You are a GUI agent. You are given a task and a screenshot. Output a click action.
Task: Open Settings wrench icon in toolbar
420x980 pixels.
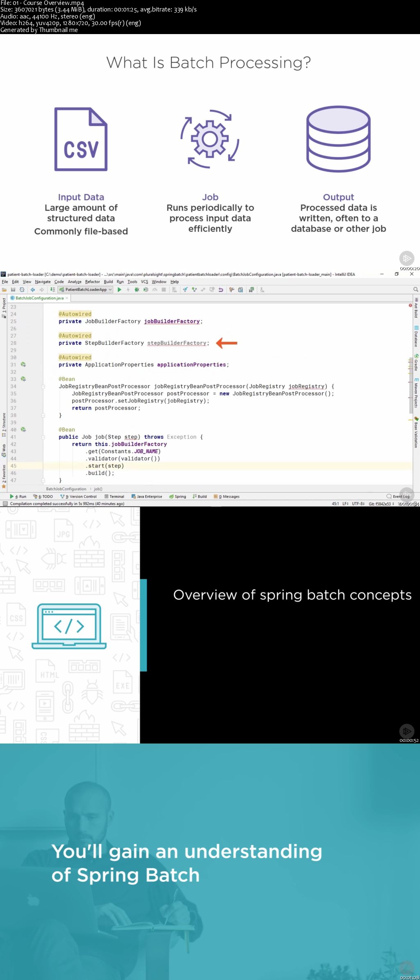(x=232, y=290)
